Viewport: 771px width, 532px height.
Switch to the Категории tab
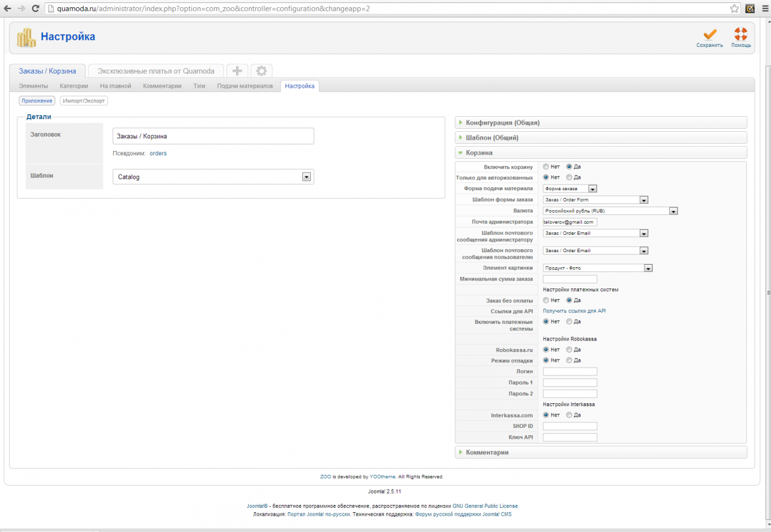point(73,86)
